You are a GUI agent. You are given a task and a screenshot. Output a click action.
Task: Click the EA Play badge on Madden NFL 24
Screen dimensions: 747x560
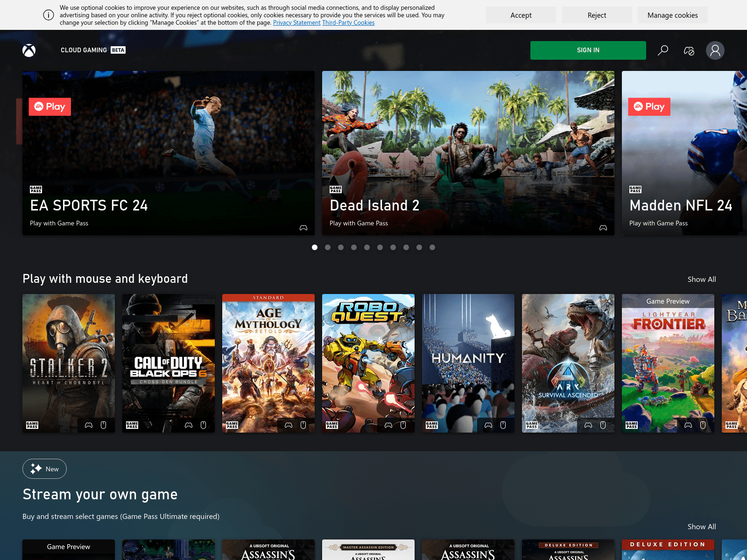(x=649, y=107)
